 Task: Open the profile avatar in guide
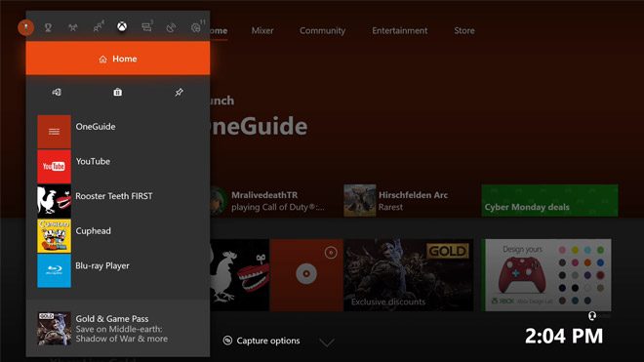pyautogui.click(x=25, y=27)
